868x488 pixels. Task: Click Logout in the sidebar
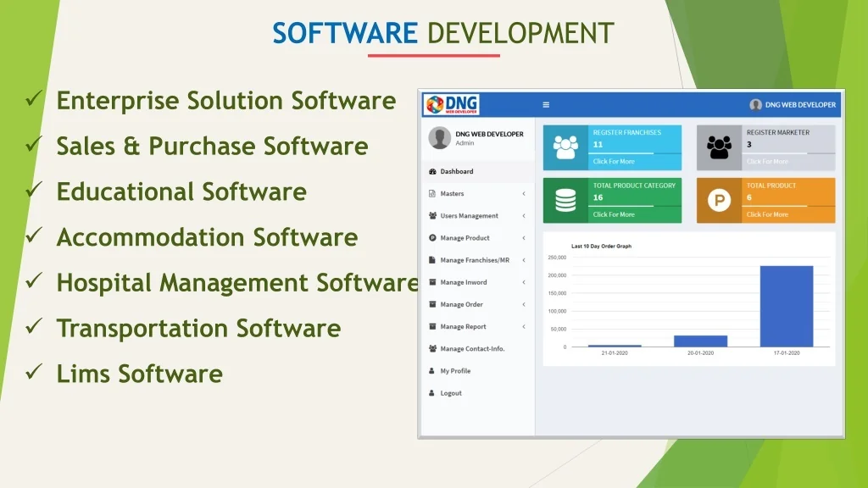[x=451, y=393]
